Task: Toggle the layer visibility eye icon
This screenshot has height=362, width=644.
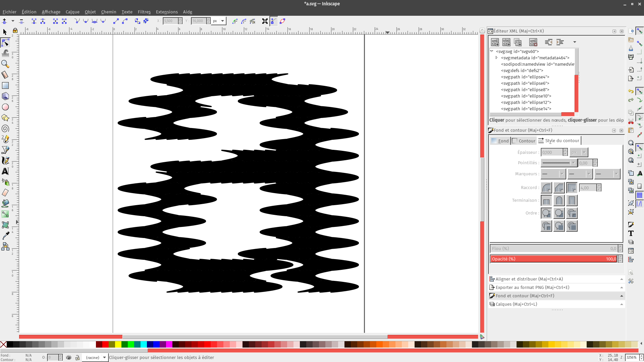Action: click(69, 358)
